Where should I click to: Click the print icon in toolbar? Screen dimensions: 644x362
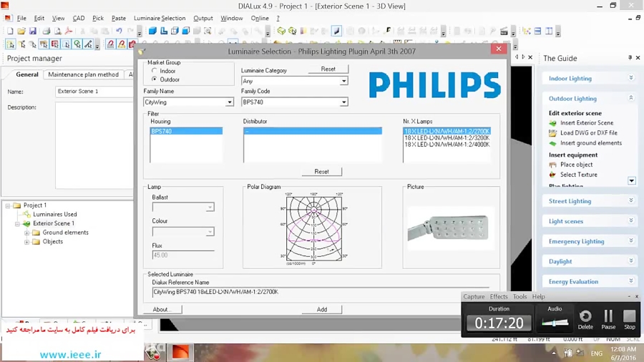pos(47,31)
